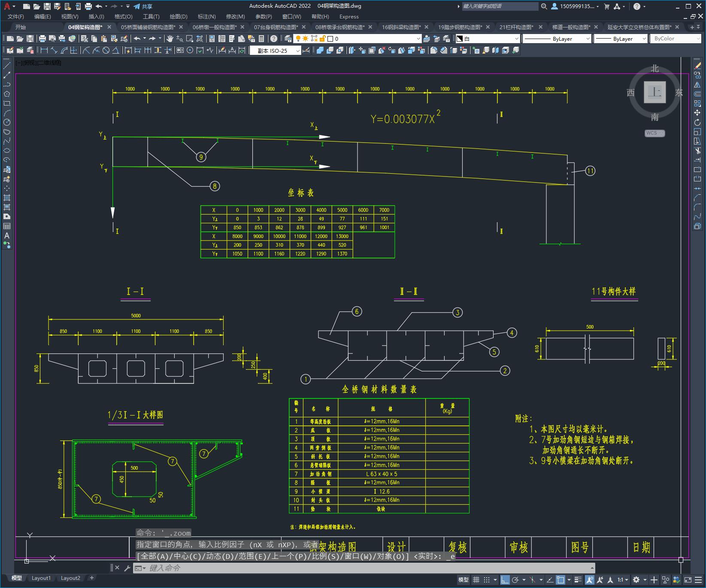Open the 标注(N) menu

pos(206,16)
